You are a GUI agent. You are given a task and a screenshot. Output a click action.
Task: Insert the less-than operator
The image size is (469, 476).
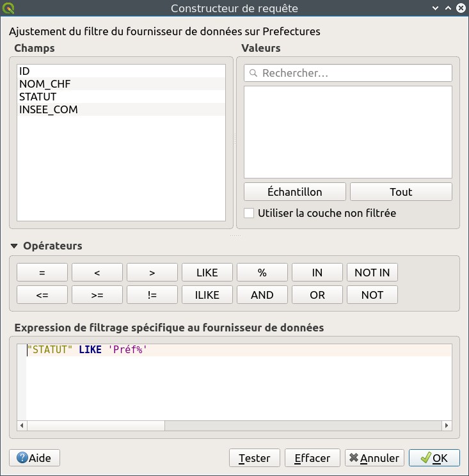click(97, 273)
